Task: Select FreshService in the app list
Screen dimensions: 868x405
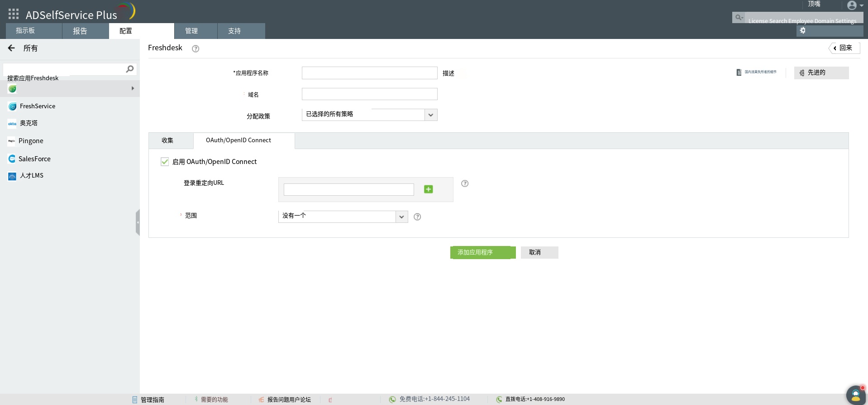Action: pos(38,106)
